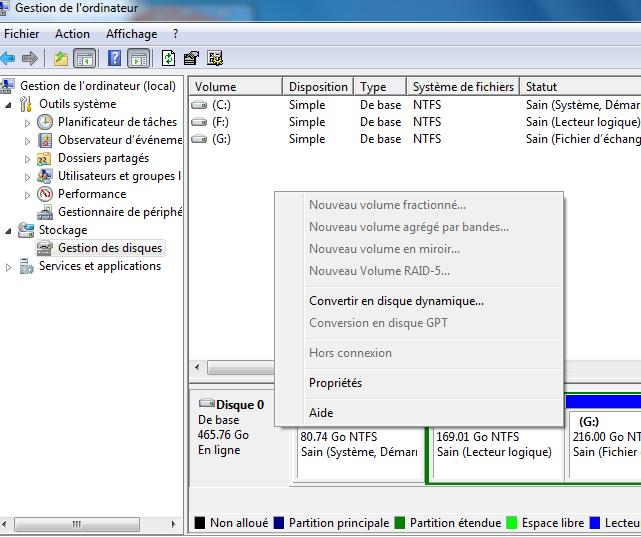Sort by the Volume column header
641x537 pixels.
coord(235,87)
